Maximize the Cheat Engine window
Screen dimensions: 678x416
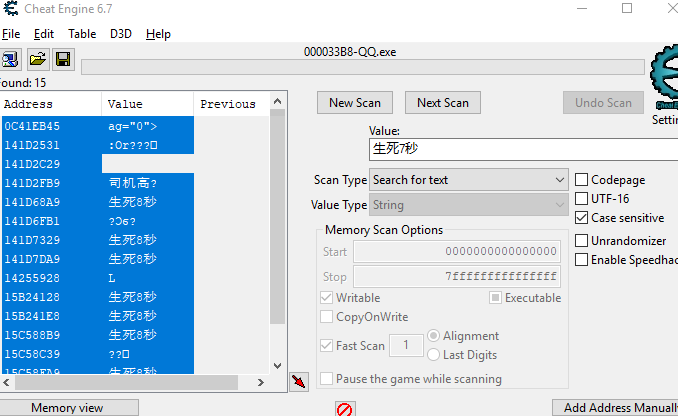point(627,8)
